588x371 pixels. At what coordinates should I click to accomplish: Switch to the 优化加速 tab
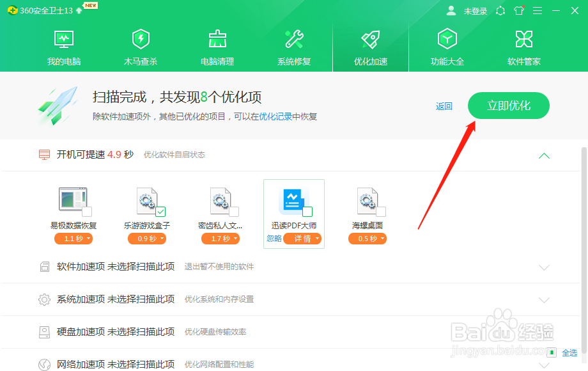[x=370, y=46]
